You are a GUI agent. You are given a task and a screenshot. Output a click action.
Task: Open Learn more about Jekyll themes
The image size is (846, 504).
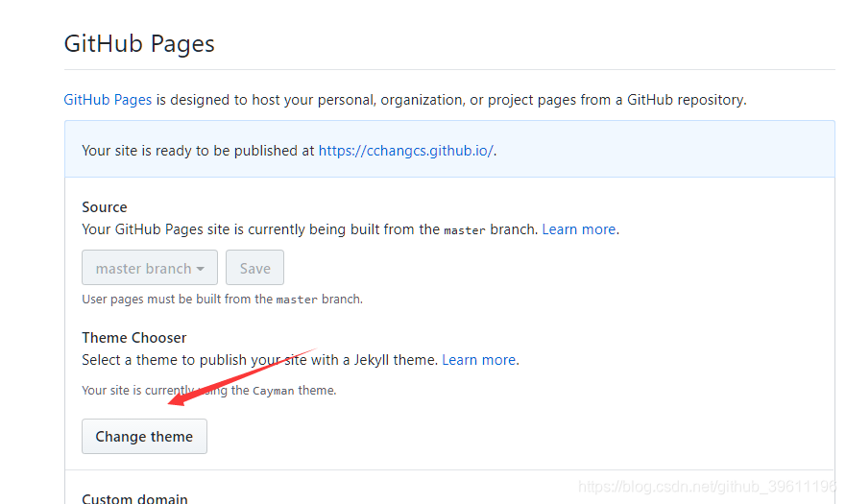pyautogui.click(x=478, y=360)
